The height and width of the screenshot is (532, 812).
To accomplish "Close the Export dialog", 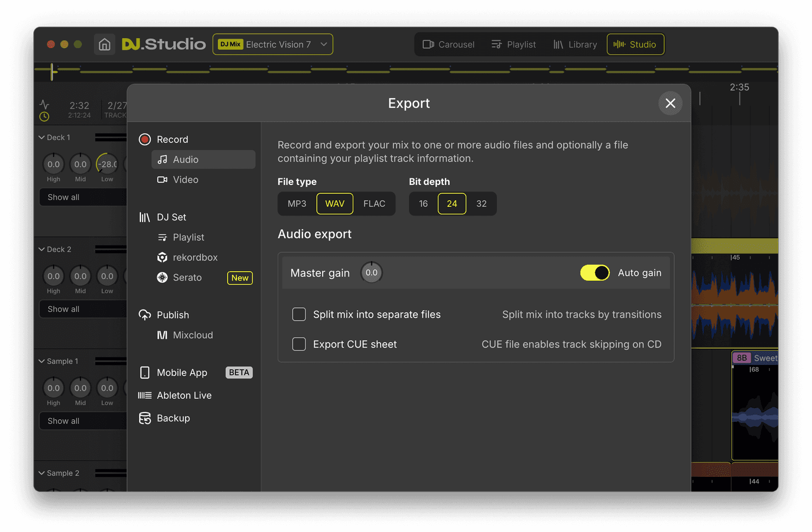I will [x=671, y=103].
